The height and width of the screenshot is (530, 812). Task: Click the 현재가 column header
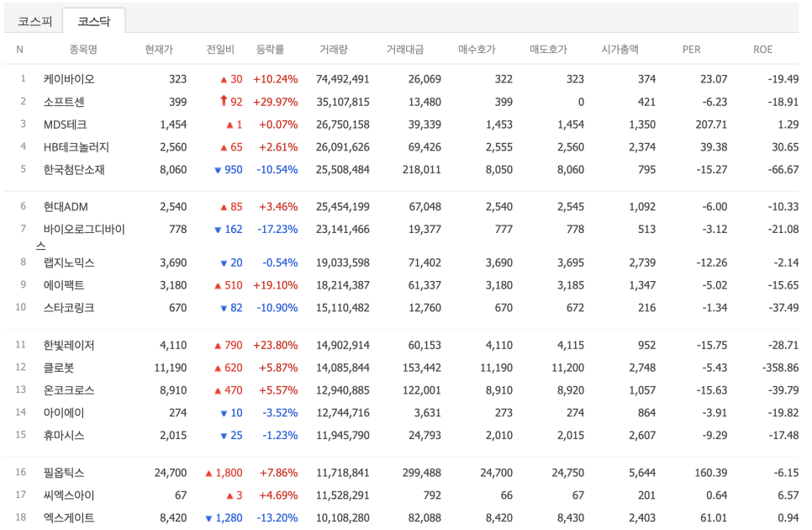[x=159, y=50]
